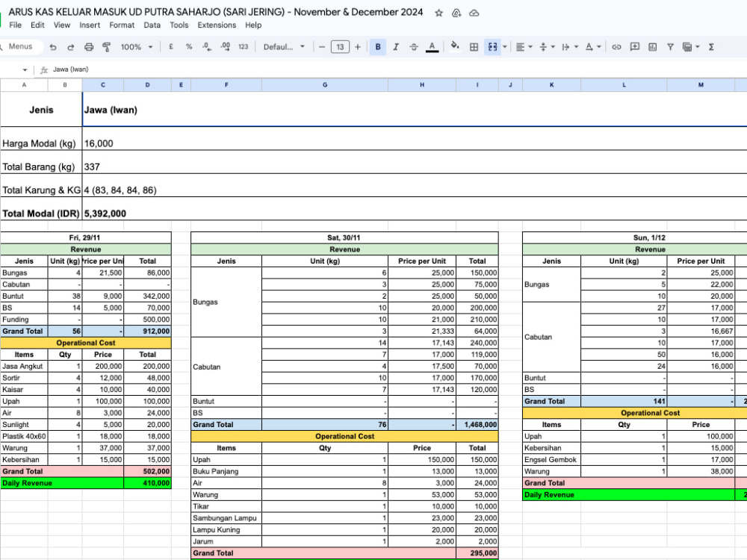Toggle Bold formatting
Image resolution: width=747 pixels, height=560 pixels.
378,46
